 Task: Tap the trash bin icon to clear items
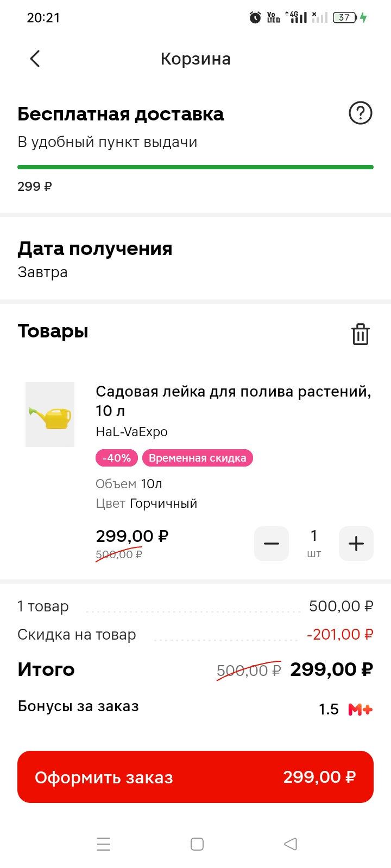point(361,334)
